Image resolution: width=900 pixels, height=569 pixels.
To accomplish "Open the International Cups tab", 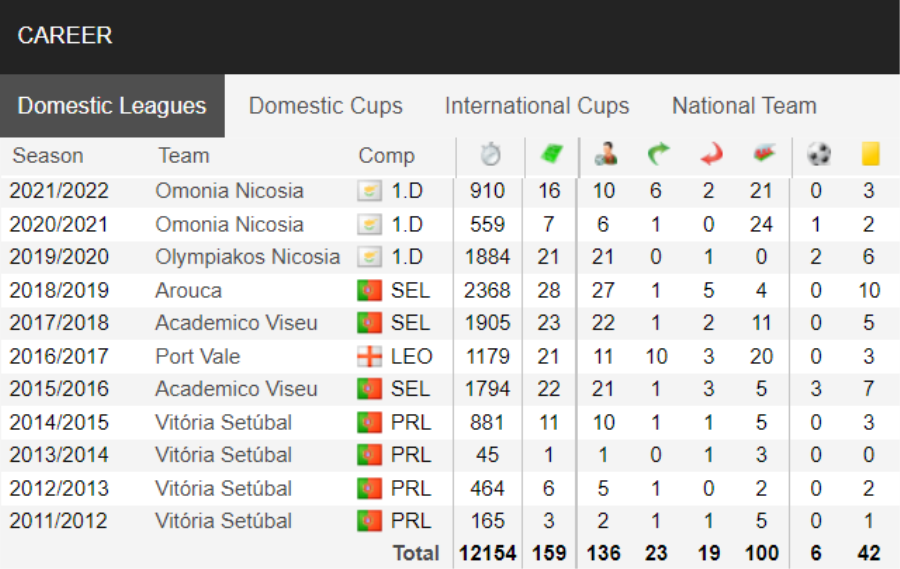I will (537, 106).
